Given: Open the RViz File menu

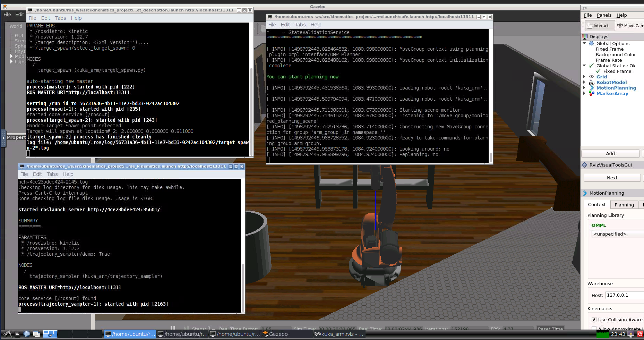Looking at the screenshot, I should point(588,15).
